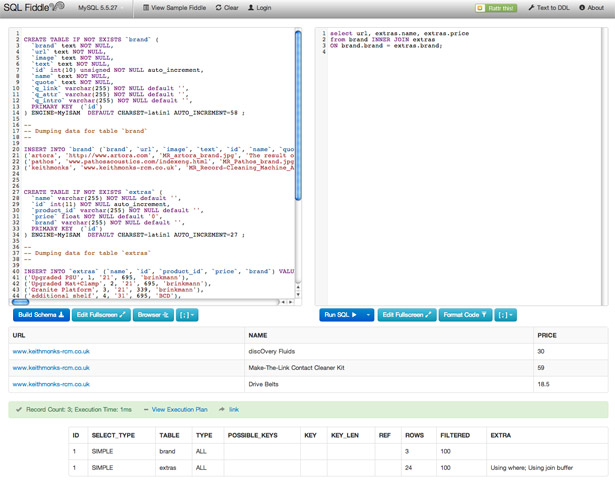Open the Login option
The height and width of the screenshot is (483, 615).
[x=260, y=8]
